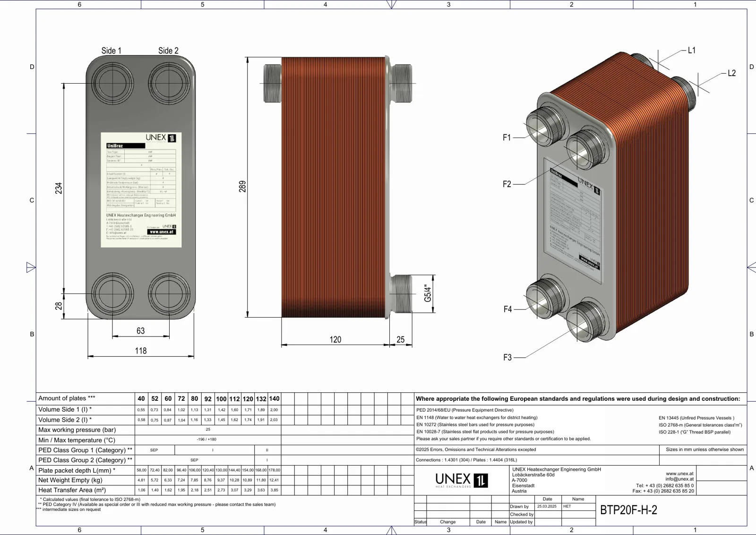Click the 118 overall width dimension
The height and width of the screenshot is (535, 756).
[141, 351]
